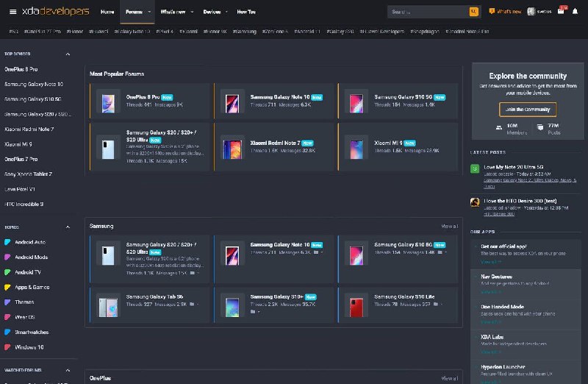Select HTC Incredible S in sidebar
The height and width of the screenshot is (384, 588).
(24, 205)
